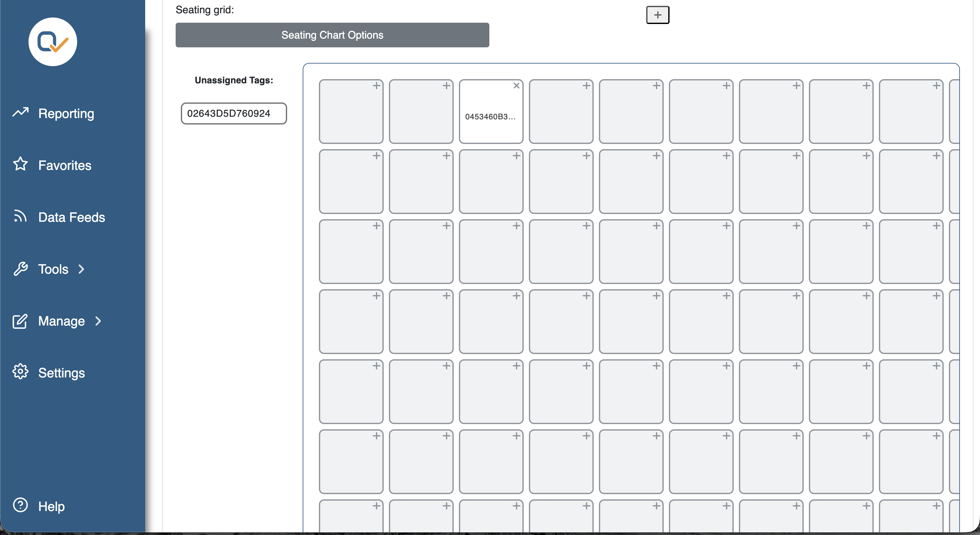Add tag to sixth seat in row seven
The width and height of the screenshot is (980, 535).
[726, 506]
